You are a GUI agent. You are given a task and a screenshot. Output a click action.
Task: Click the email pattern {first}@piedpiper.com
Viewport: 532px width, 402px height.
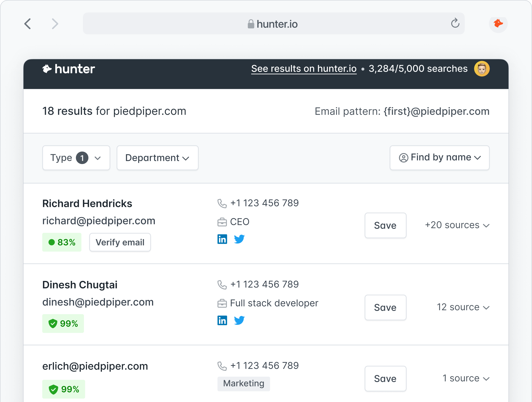pos(437,112)
